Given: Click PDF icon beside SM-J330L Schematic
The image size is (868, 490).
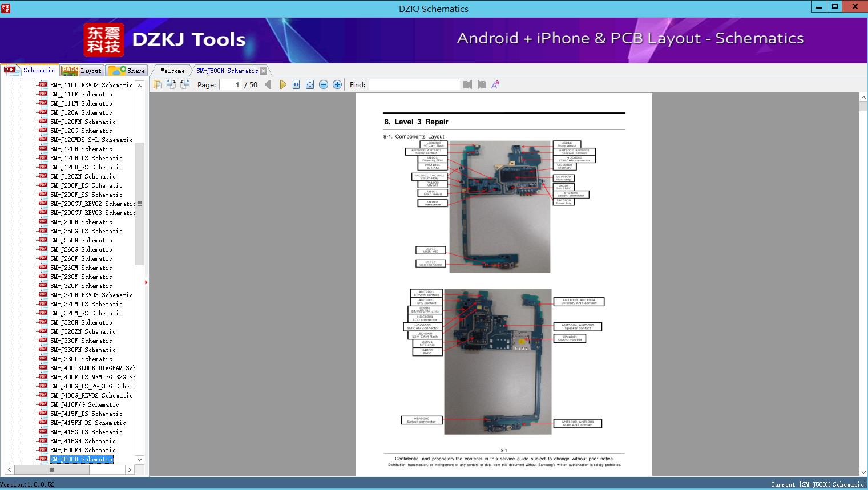Looking at the screenshot, I should pyautogui.click(x=43, y=359).
